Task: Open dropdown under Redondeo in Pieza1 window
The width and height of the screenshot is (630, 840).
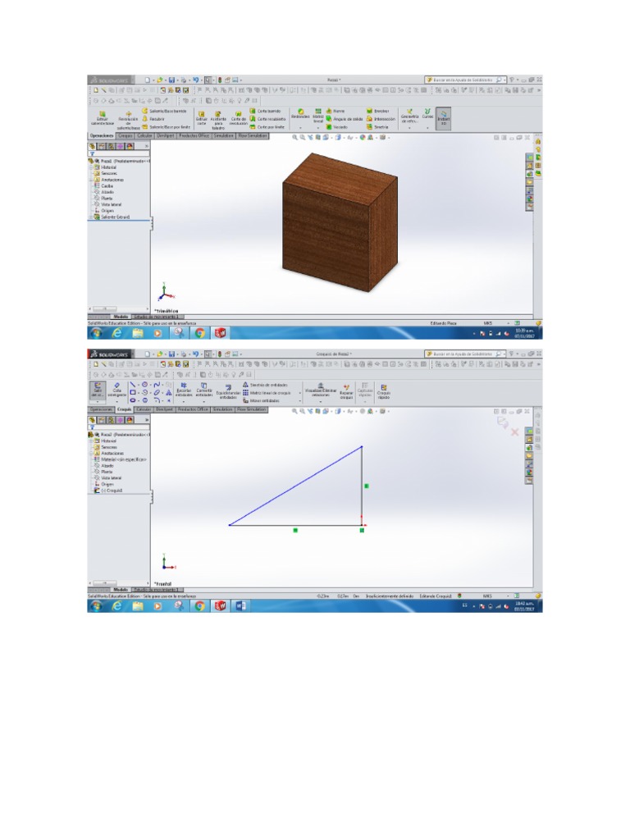Action: point(300,128)
